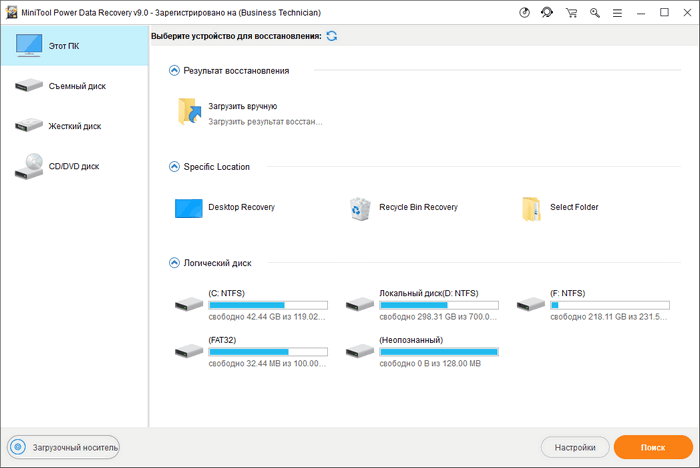Screen dimensions: 700x468
Task: Collapse the Результат восстановления section
Action: (174, 71)
